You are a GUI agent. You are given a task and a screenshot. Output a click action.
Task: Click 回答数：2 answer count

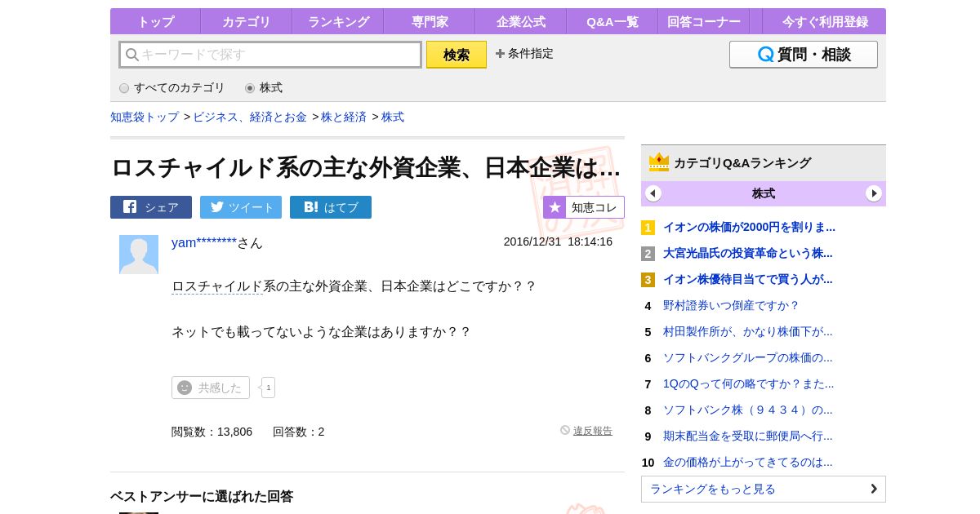click(x=298, y=432)
